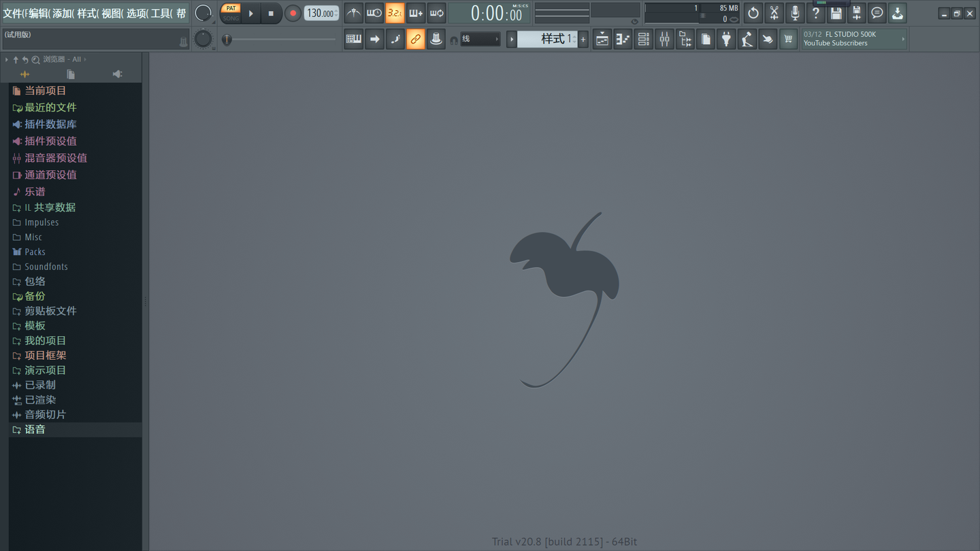The width and height of the screenshot is (980, 551).
Task: Open the 编辑 (Edit) menu
Action: pyautogui.click(x=39, y=13)
